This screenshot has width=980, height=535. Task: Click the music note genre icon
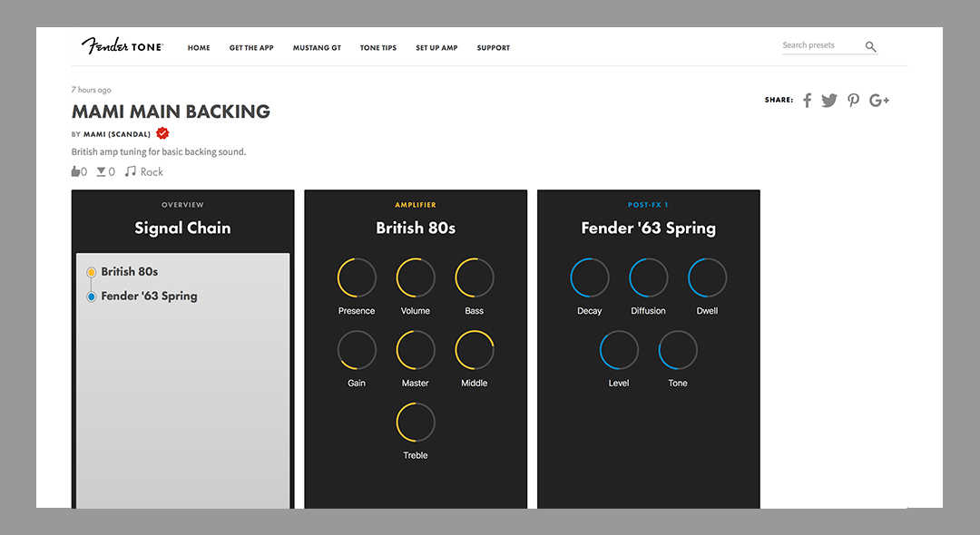tap(130, 171)
